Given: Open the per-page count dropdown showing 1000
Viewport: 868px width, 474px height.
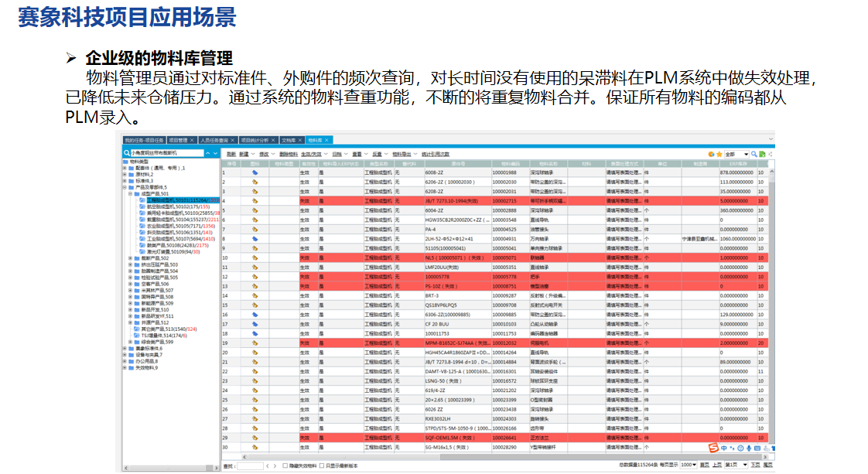Looking at the screenshot, I should click(686, 465).
